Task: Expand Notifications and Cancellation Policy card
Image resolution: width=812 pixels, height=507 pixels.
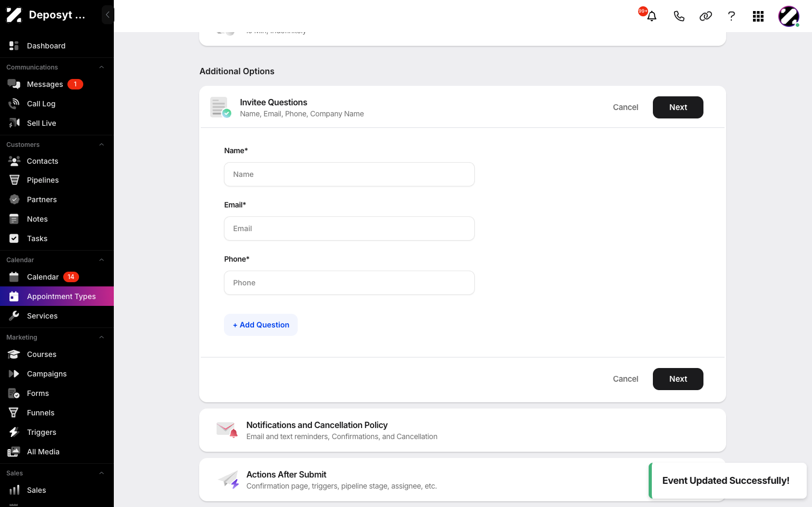Action: [462, 430]
